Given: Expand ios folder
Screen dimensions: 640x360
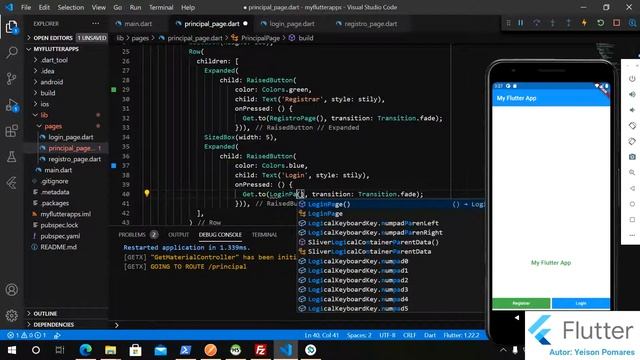Looking at the screenshot, I should click(66, 104).
